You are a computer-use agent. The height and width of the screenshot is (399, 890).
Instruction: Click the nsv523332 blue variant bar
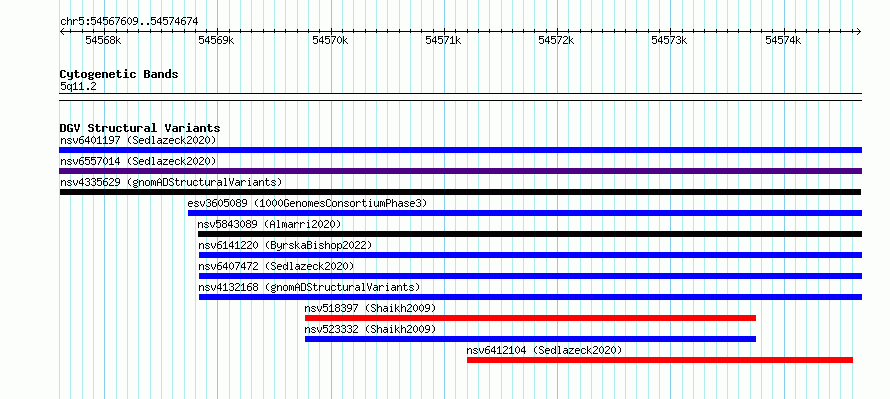(530, 339)
